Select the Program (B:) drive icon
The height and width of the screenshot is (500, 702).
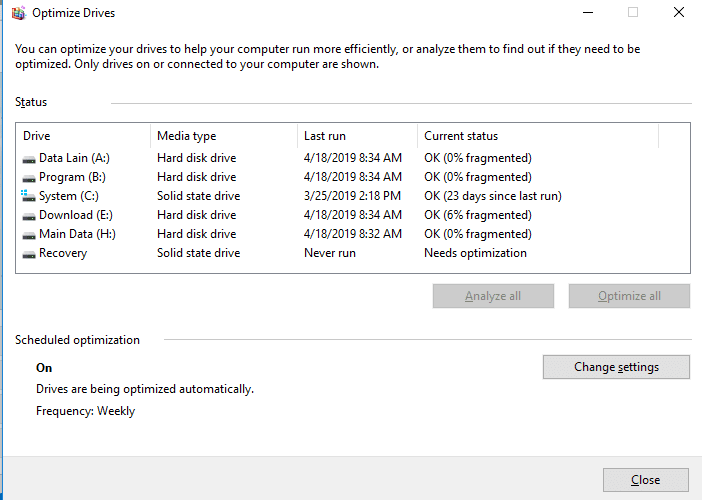(x=29, y=179)
